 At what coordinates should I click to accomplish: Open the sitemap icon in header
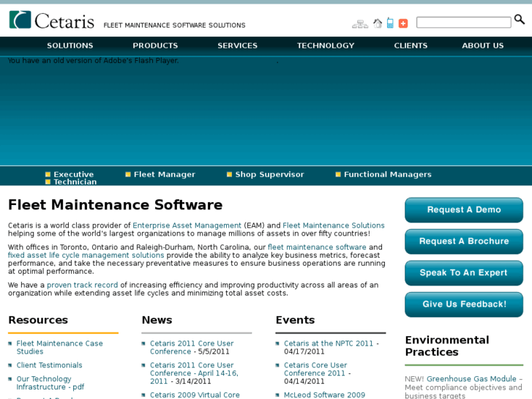click(x=359, y=23)
